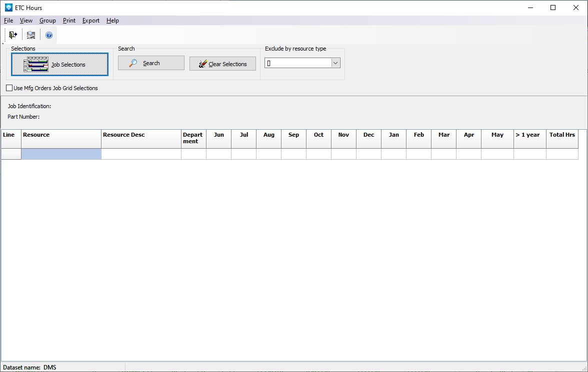Enable Use Mfg Orders Job Grid Selections
The image size is (588, 372).
[9, 88]
